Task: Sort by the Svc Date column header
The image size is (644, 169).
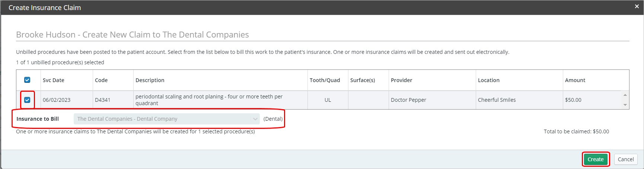Action: (54, 80)
